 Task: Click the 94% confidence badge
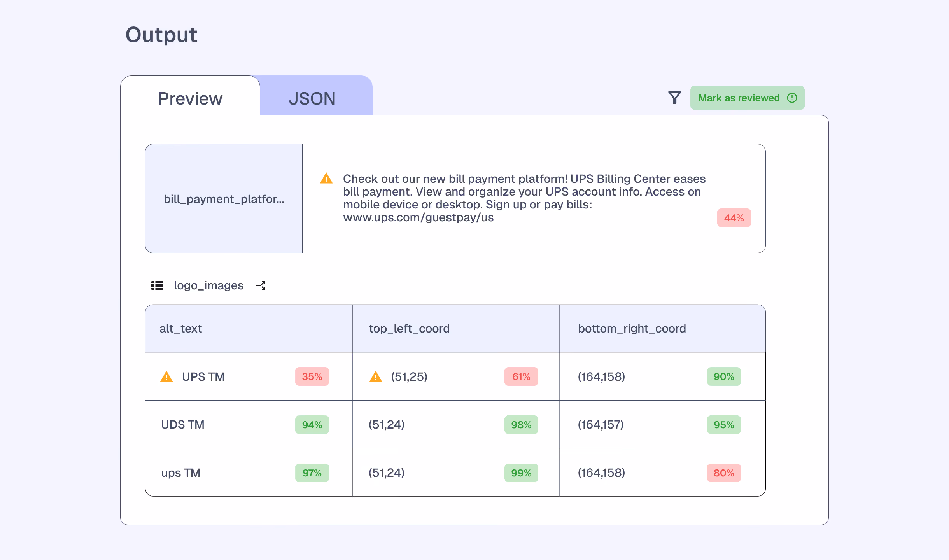point(312,425)
